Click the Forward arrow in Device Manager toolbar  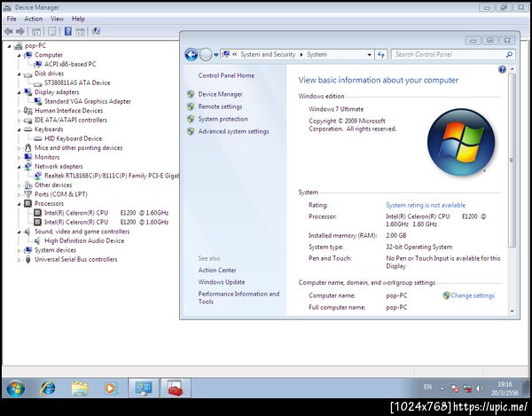click(x=20, y=32)
